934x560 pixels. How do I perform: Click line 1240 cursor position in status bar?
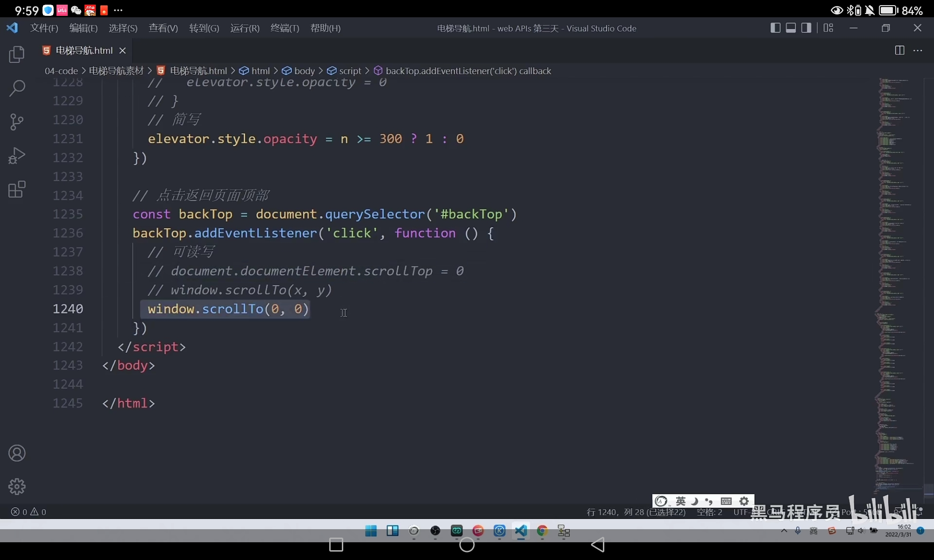[x=636, y=512]
